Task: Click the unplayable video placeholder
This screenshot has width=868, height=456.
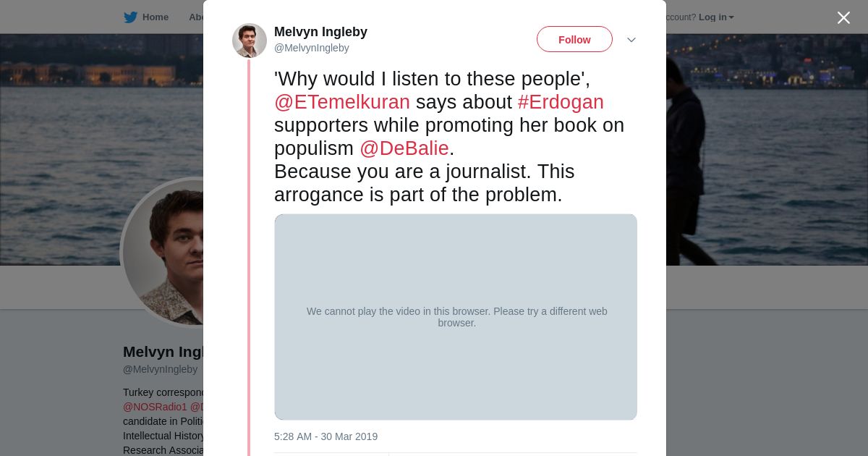Action: point(456,316)
